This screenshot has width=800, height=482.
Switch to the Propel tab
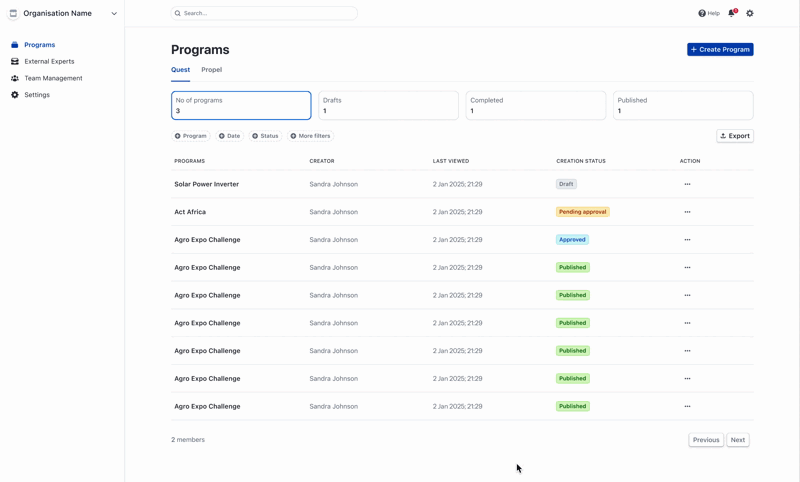(x=211, y=70)
